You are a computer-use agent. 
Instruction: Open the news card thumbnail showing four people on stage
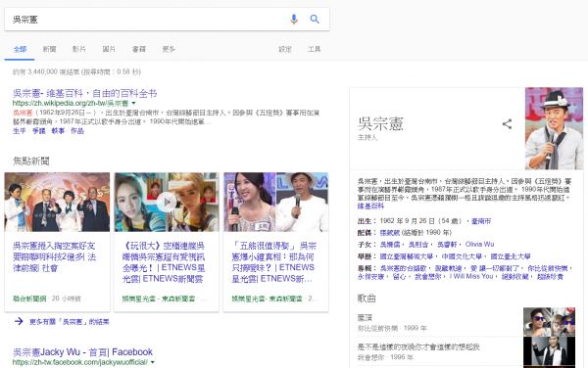click(x=58, y=203)
